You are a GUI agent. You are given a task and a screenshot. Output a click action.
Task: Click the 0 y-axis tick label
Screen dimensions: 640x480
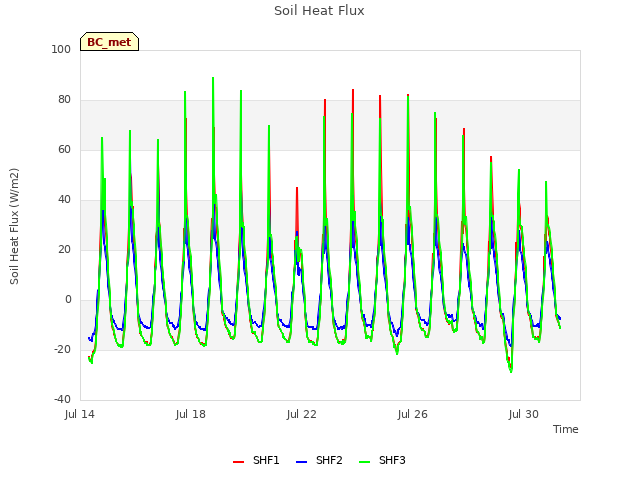coord(68,300)
